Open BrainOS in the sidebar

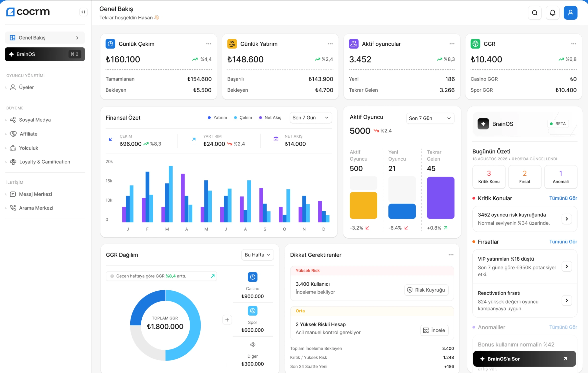pyautogui.click(x=45, y=54)
